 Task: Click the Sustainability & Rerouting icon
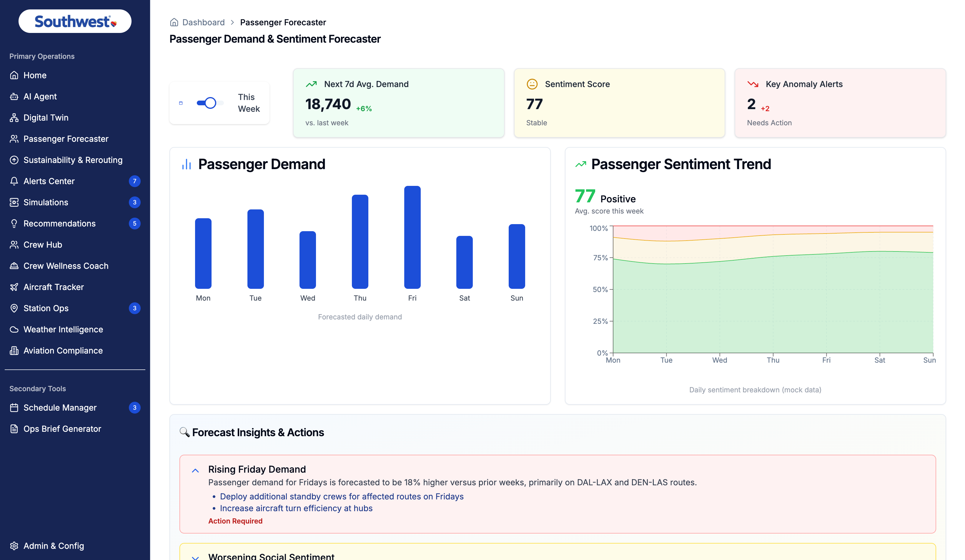14,160
